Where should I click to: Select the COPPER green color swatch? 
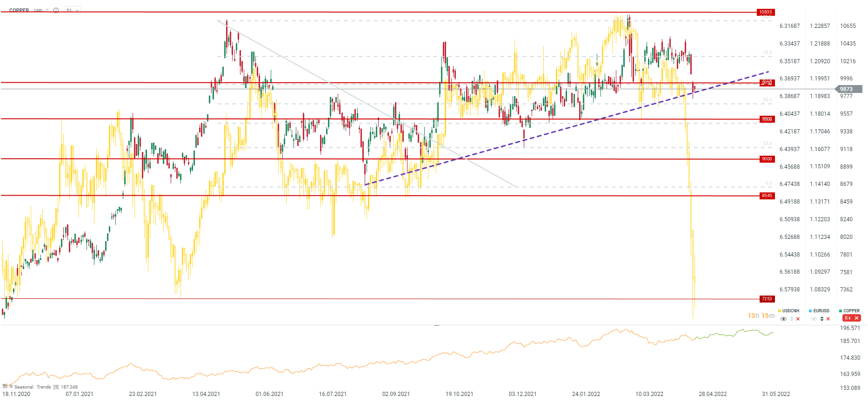coord(841,311)
